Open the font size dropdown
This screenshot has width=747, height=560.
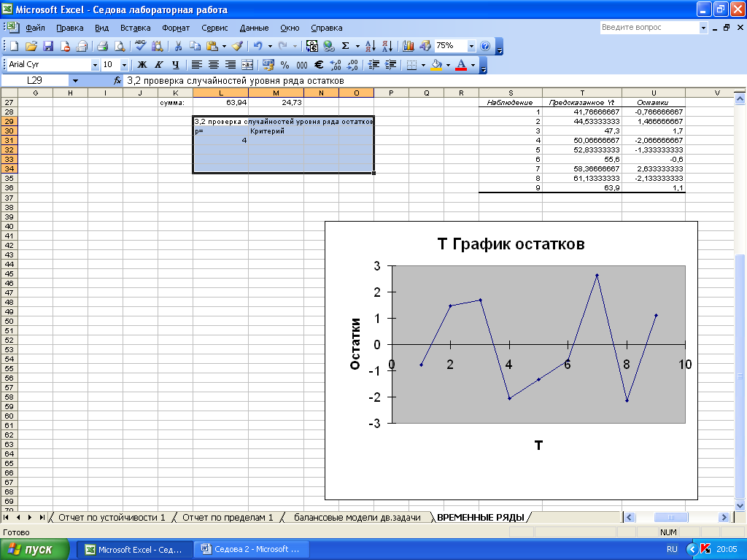tap(124, 65)
